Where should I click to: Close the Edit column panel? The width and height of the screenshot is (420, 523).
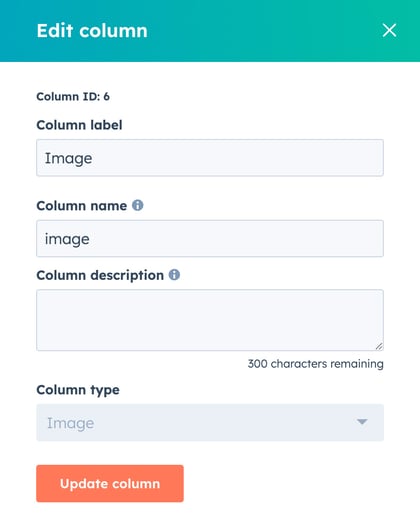pos(389,30)
